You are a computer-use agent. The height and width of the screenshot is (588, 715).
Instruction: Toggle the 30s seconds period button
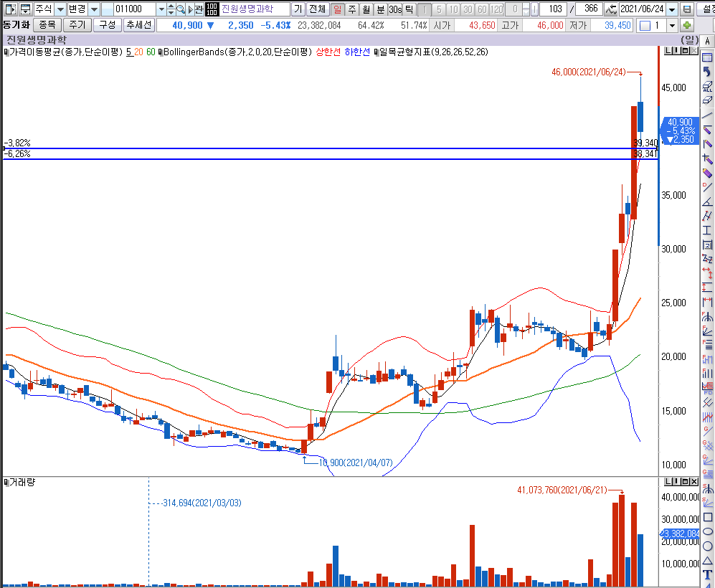point(395,9)
